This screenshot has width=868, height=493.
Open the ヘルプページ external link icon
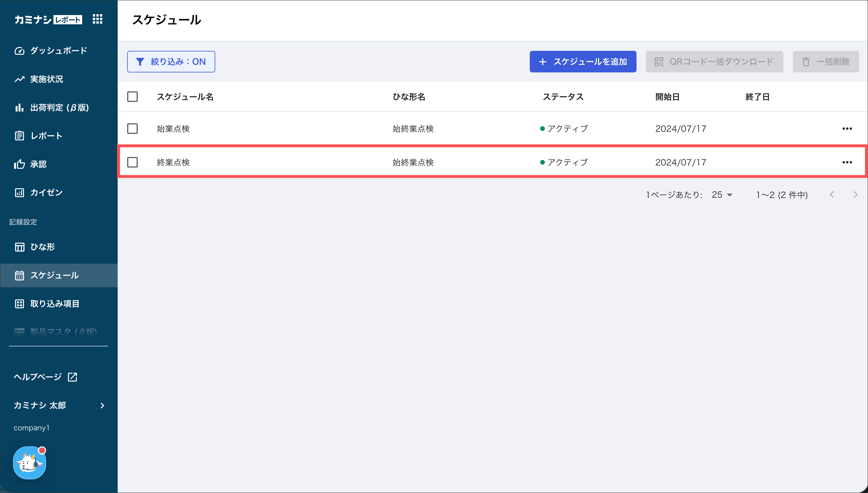pos(72,377)
